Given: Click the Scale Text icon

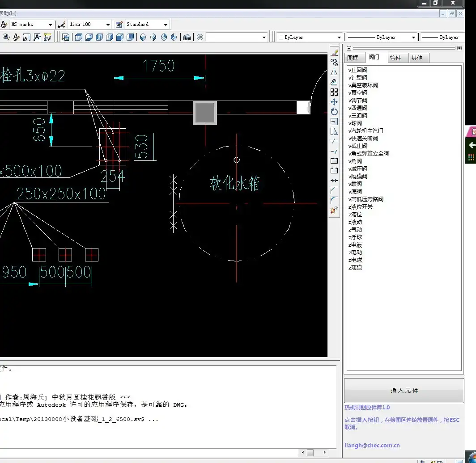Looking at the screenshot, I should point(27,37).
